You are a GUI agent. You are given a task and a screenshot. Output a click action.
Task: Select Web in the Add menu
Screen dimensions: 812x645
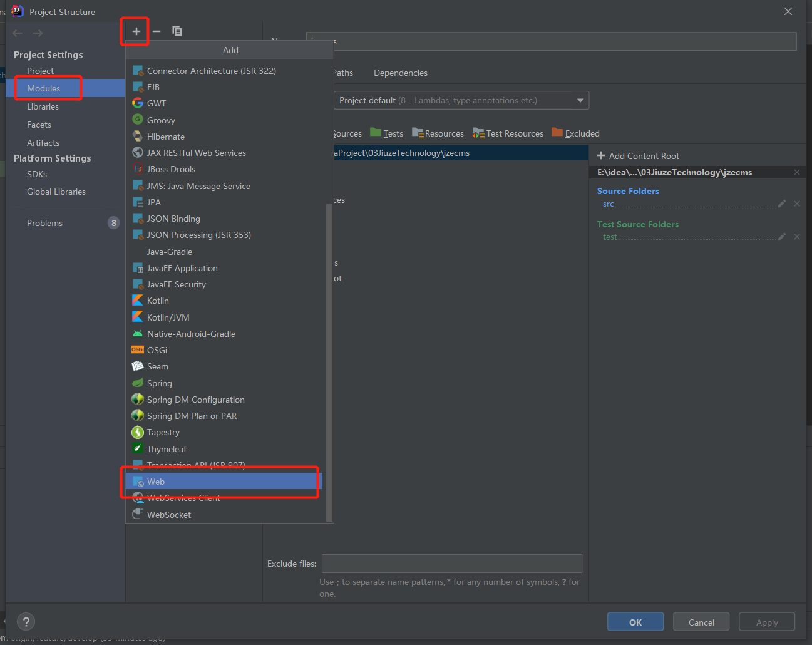coord(224,482)
